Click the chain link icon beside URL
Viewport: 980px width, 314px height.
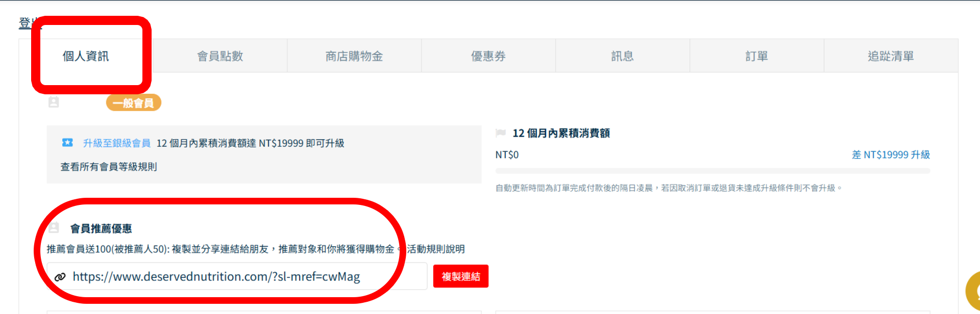[60, 277]
